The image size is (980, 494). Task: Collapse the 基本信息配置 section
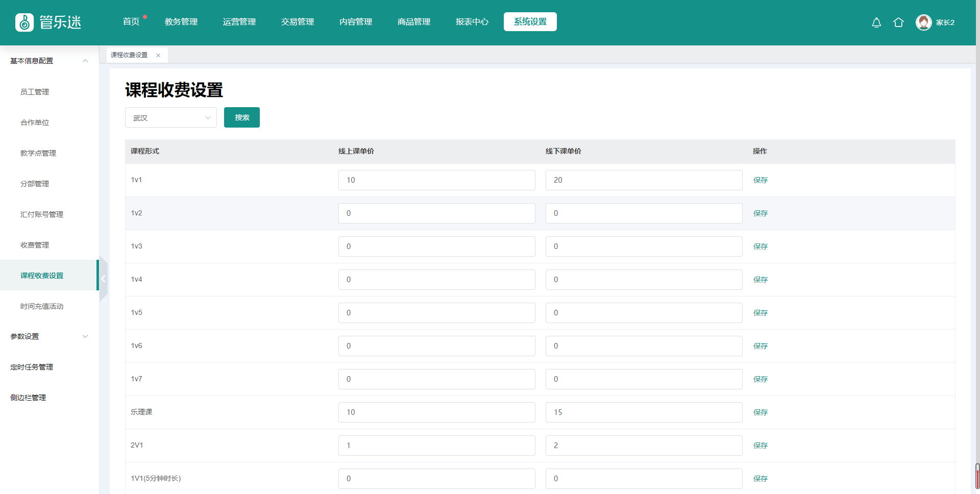click(x=85, y=61)
